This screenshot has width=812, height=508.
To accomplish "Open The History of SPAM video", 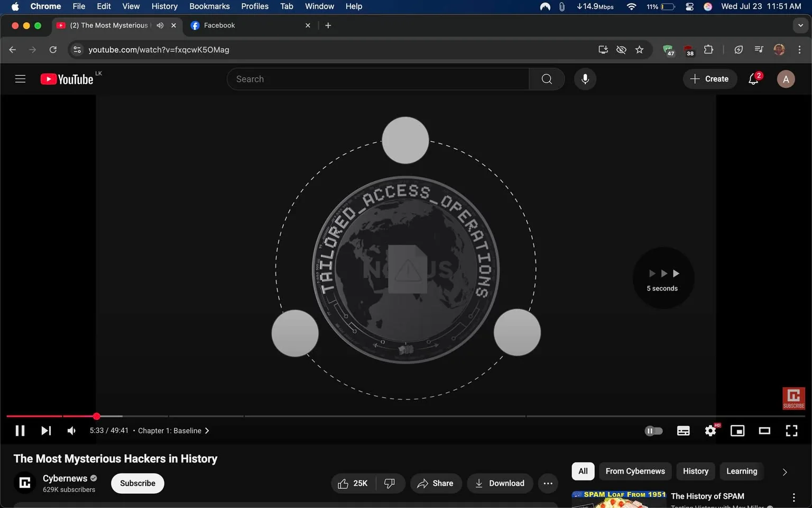I will click(x=707, y=496).
